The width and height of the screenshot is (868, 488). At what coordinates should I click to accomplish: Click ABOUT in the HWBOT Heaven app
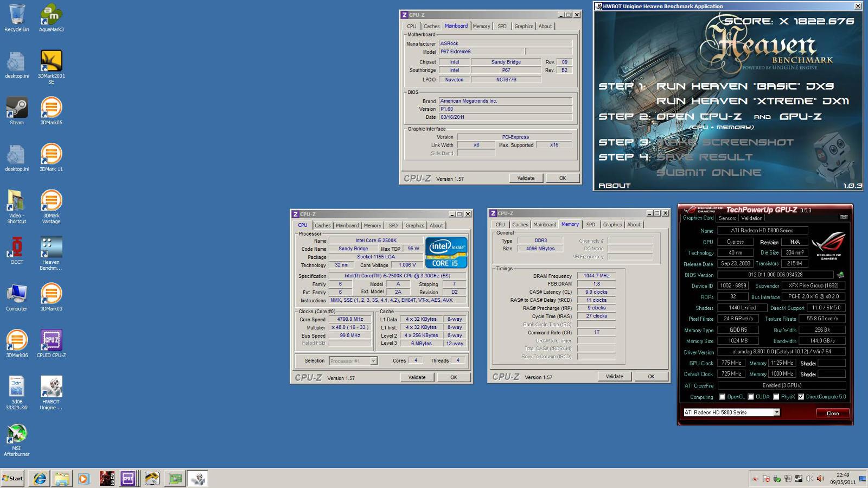click(614, 186)
